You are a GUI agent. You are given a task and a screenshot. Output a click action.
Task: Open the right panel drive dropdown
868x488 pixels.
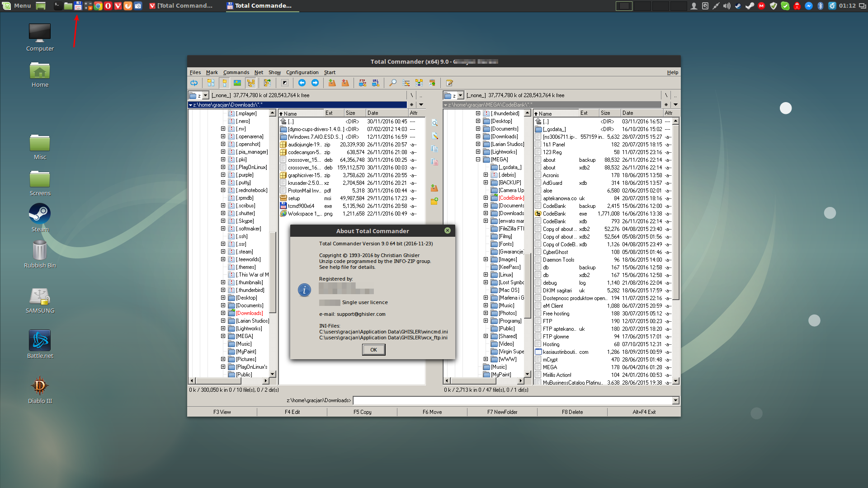(x=461, y=95)
